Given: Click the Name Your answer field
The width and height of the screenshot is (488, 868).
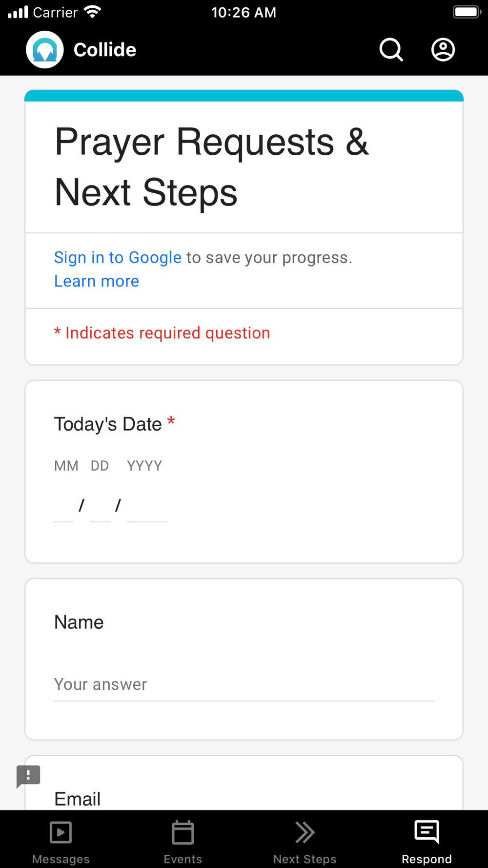Looking at the screenshot, I should pos(244,684).
